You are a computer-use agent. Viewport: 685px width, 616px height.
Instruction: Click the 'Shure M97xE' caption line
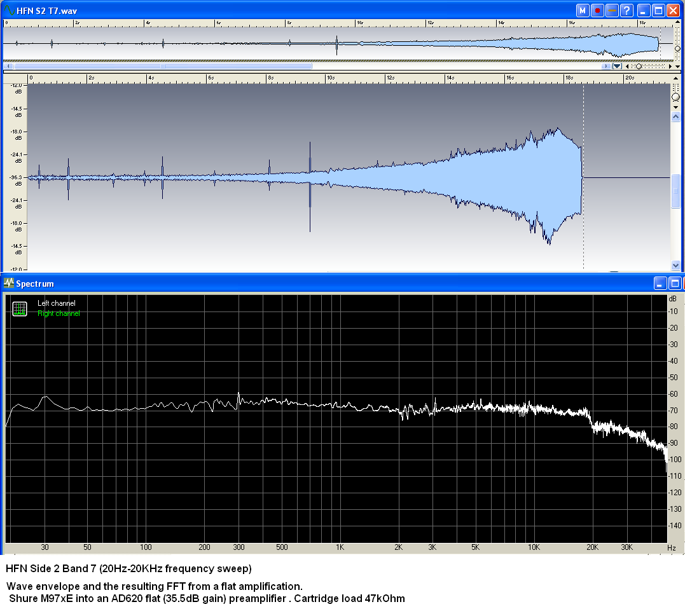point(207,598)
